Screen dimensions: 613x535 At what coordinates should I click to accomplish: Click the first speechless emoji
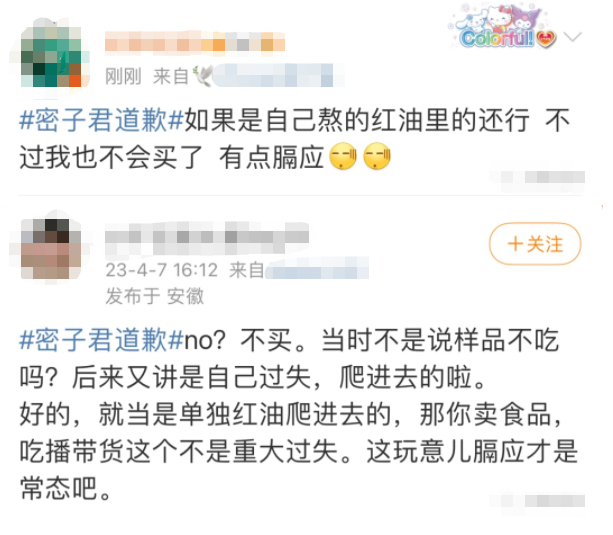point(343,156)
